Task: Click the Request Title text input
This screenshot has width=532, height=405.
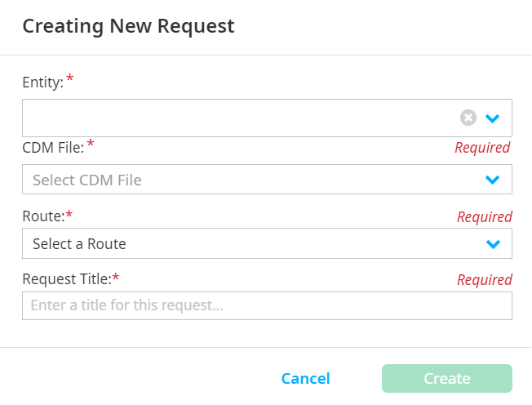Action: [x=267, y=306]
